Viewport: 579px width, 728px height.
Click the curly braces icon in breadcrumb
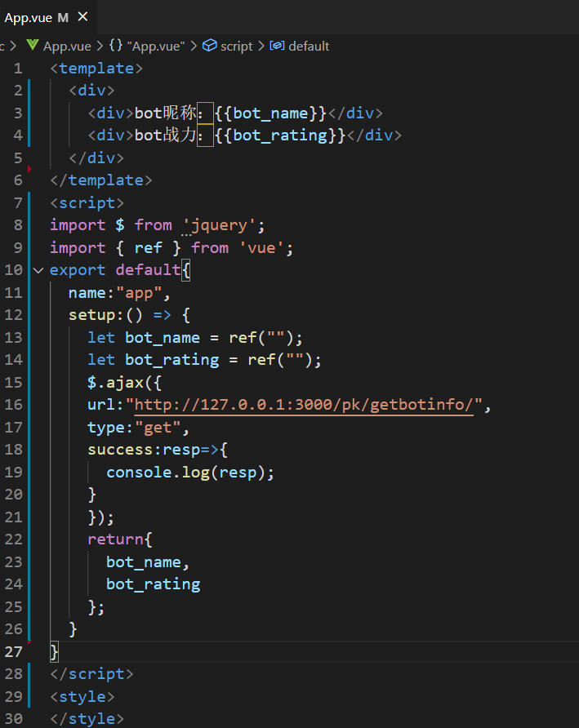(115, 47)
